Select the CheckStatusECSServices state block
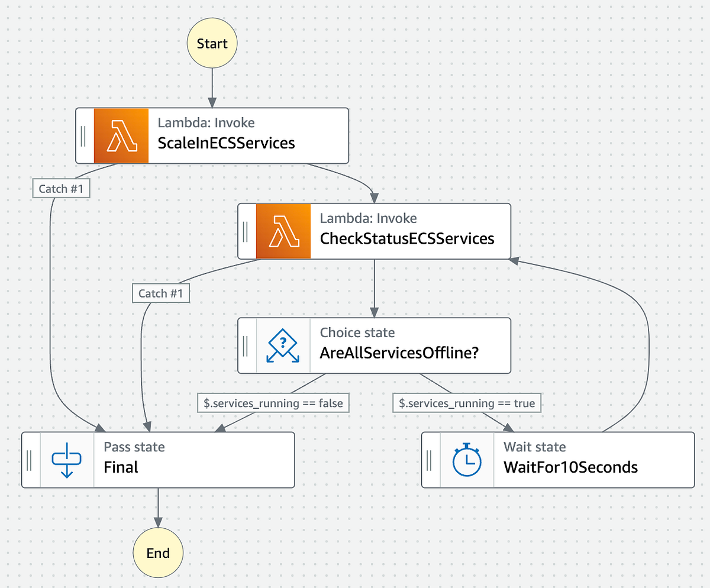 tap(408, 231)
